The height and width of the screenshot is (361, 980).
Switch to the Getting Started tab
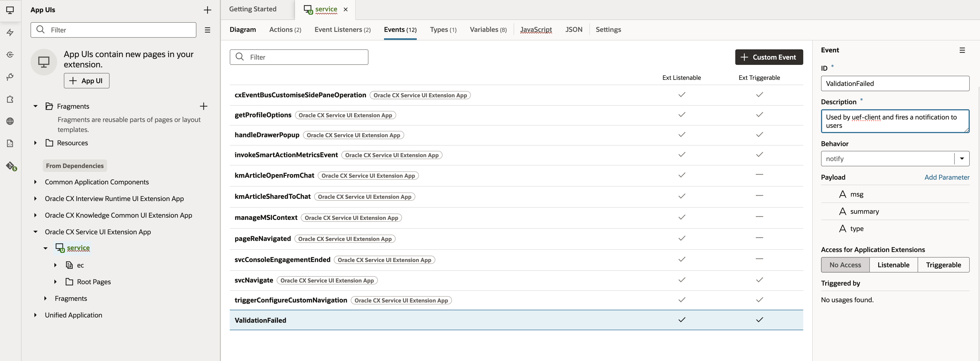252,9
